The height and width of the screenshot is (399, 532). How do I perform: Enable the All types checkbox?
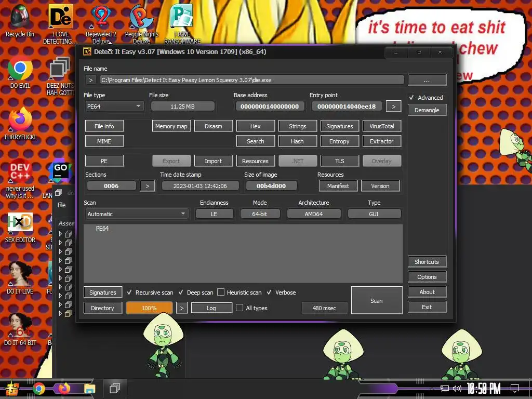pos(240,308)
